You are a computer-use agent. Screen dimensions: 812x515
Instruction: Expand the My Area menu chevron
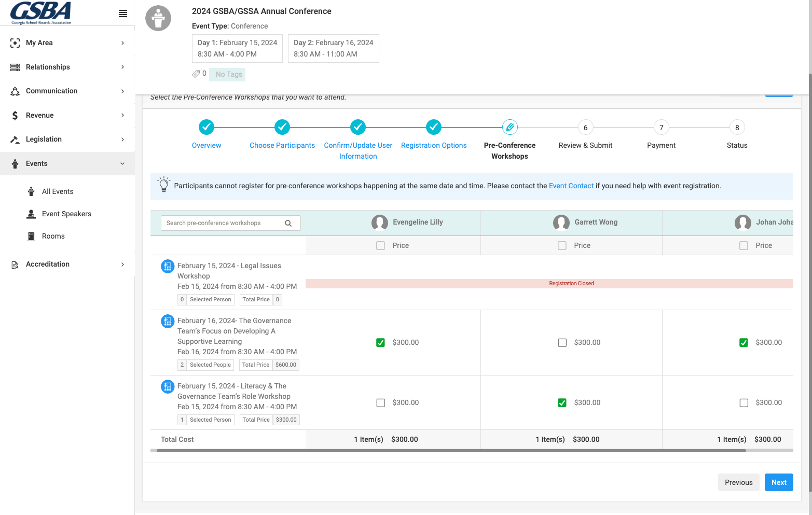coord(123,43)
